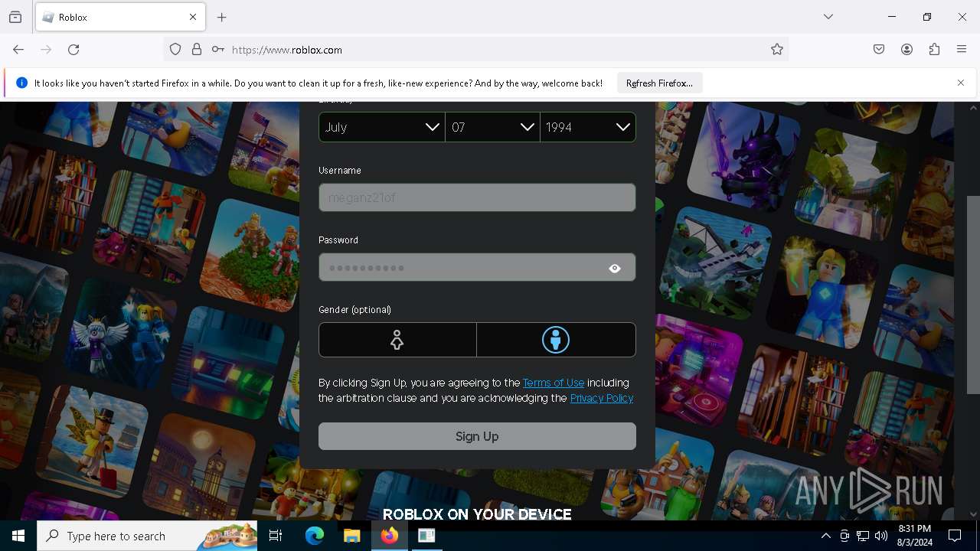Open volume control tray icon
Screen dimensions: 980x551
pyautogui.click(x=881, y=536)
